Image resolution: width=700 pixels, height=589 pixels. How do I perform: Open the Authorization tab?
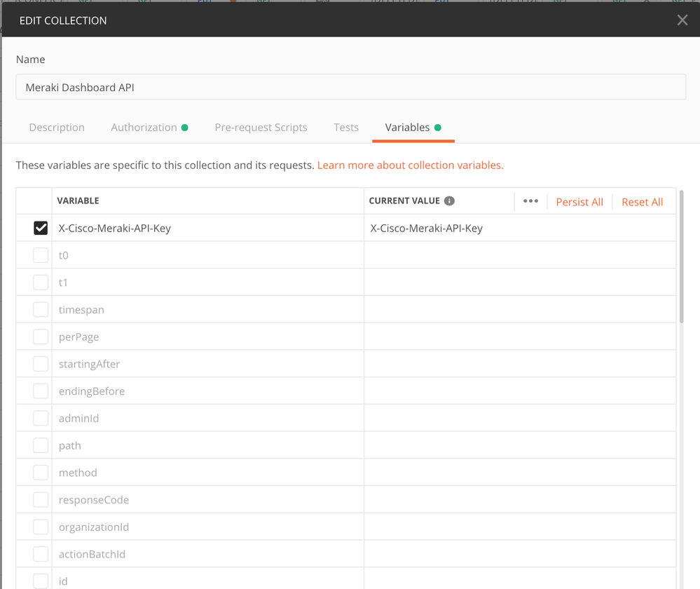point(149,128)
